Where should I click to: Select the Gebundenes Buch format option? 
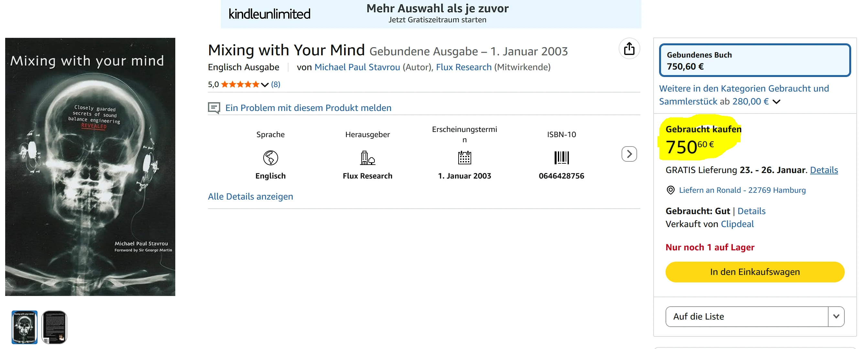tap(754, 60)
